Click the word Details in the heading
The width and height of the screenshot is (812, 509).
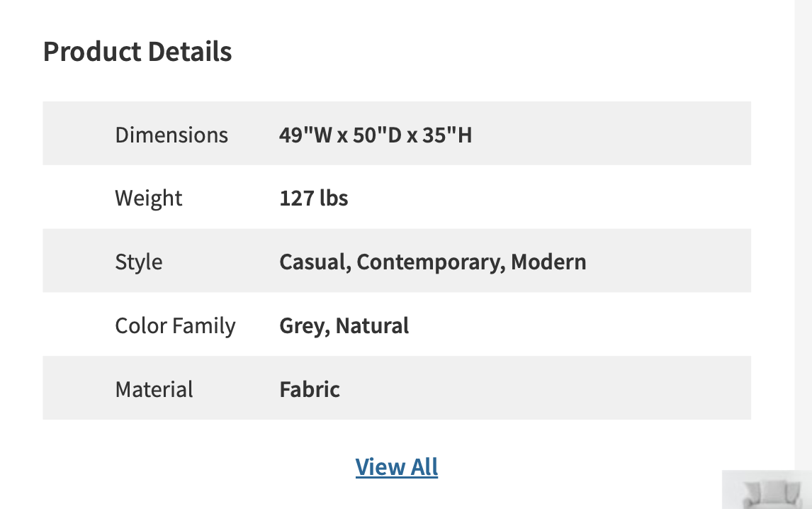click(x=189, y=52)
